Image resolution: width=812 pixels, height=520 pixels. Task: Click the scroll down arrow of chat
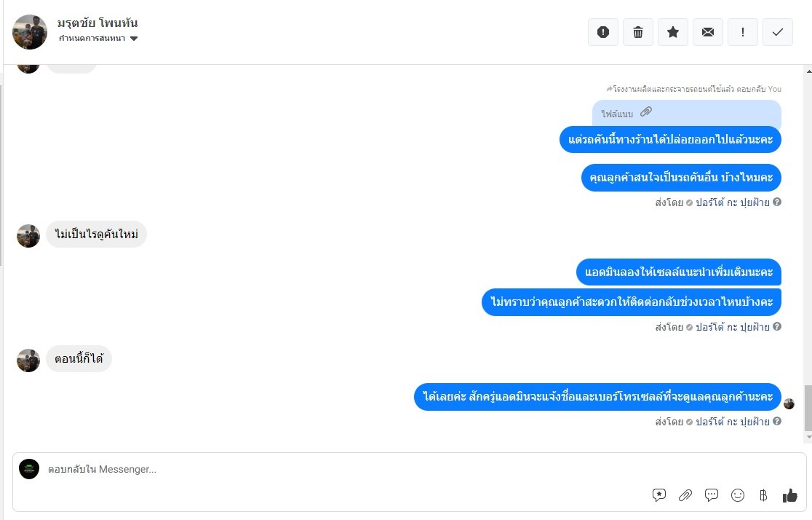tap(808, 437)
